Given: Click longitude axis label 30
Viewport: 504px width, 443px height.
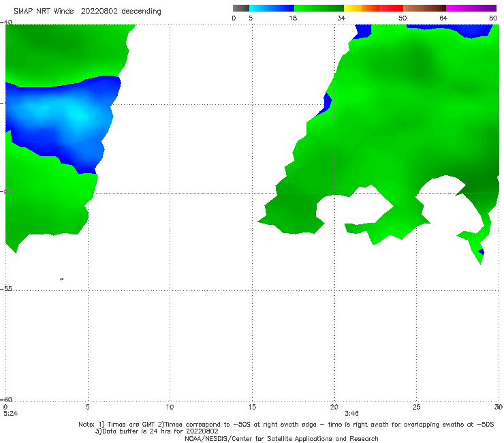Looking at the screenshot, I should tap(499, 408).
